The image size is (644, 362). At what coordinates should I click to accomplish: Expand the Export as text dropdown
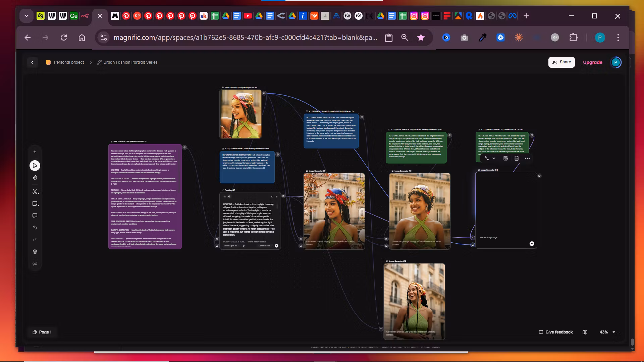pyautogui.click(x=265, y=246)
